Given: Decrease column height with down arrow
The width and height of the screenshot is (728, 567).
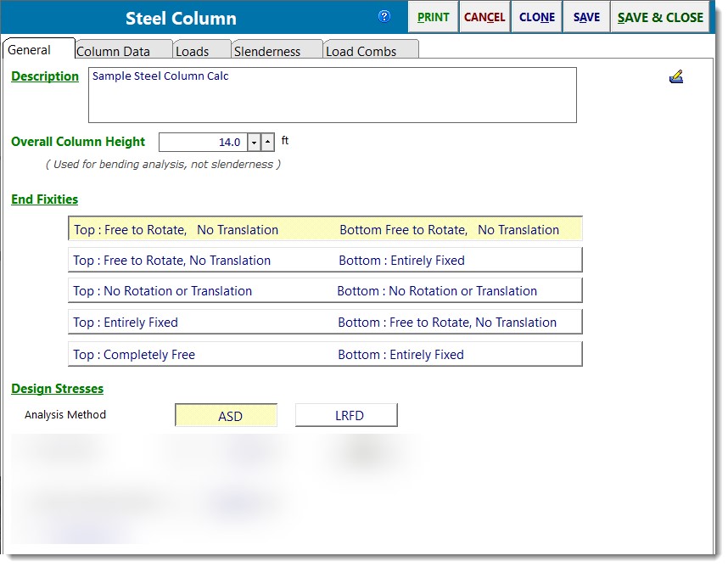Looking at the screenshot, I should coord(254,143).
